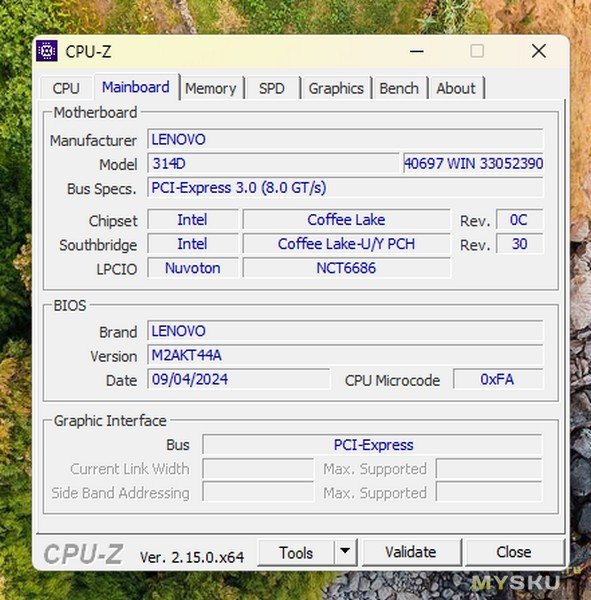Go to the SPD tab

click(x=271, y=88)
